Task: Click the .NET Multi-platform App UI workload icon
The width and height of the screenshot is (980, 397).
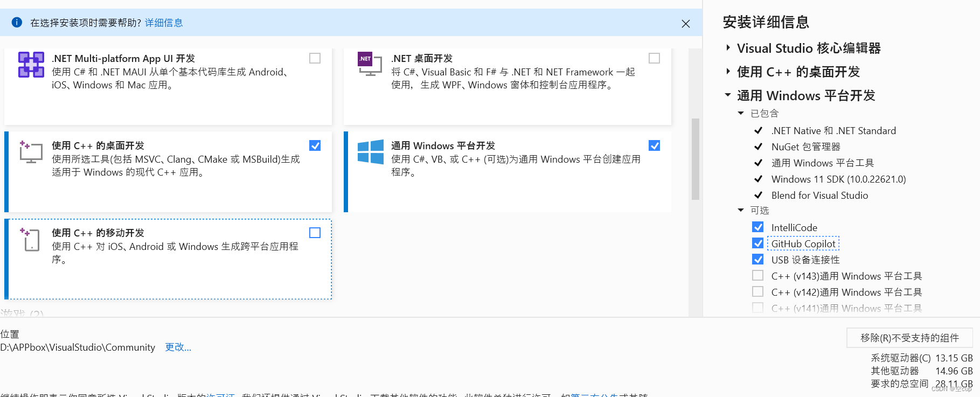Action: [x=31, y=65]
